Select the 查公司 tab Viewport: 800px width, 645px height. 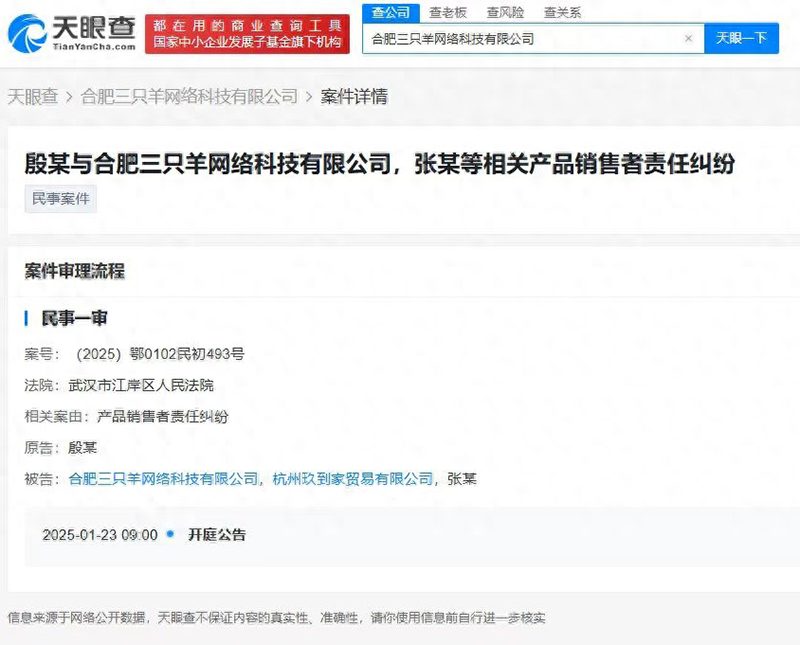click(x=391, y=12)
